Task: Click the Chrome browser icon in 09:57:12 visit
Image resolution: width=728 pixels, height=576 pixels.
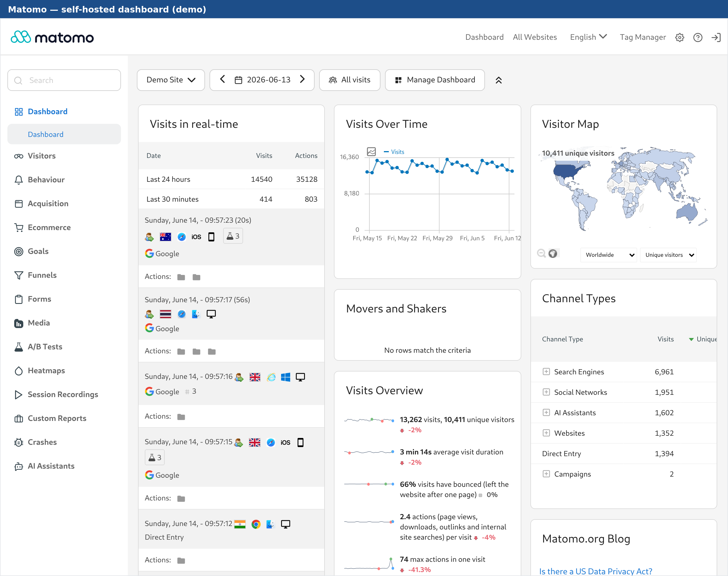Action: click(x=256, y=524)
